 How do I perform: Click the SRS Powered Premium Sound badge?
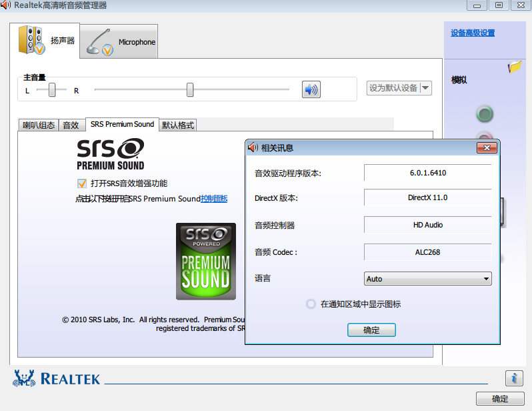(205, 261)
